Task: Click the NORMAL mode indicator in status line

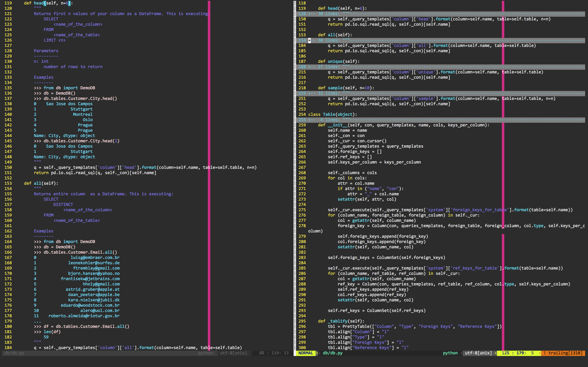Action: pyautogui.click(x=305, y=353)
